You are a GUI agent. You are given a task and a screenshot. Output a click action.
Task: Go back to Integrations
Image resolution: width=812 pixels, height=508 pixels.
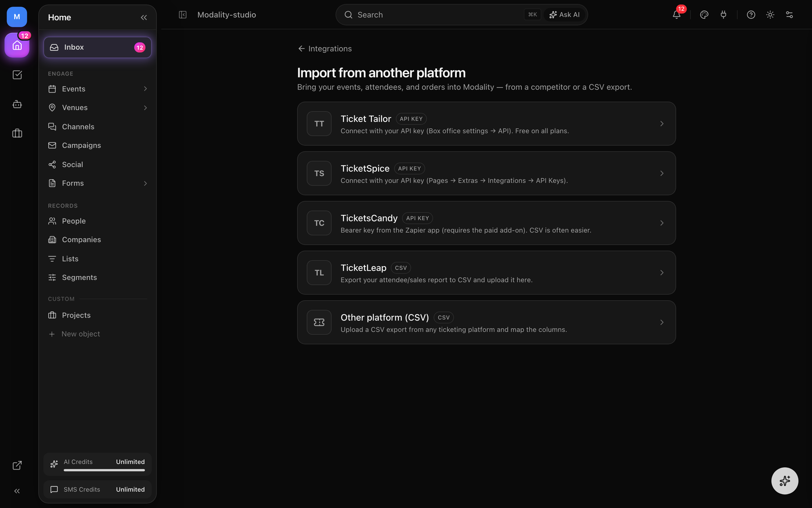[325, 49]
